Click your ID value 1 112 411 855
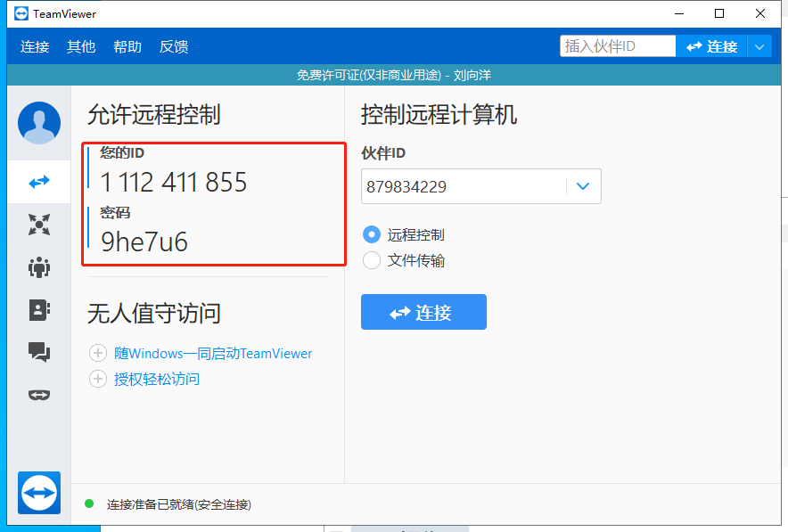This screenshot has height=532, width=788. tap(174, 182)
